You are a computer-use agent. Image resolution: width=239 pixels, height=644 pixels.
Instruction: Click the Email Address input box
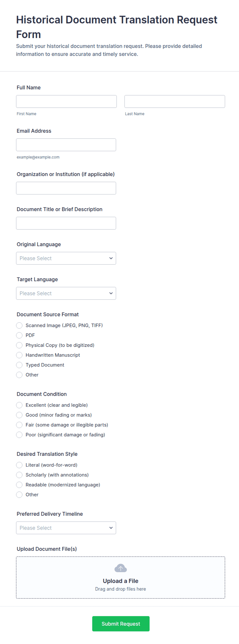pos(66,145)
